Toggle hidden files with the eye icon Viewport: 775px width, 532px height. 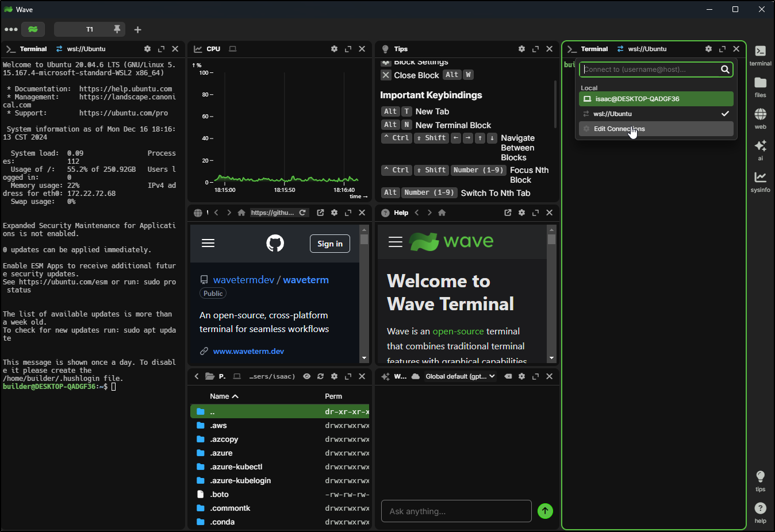[306, 376]
